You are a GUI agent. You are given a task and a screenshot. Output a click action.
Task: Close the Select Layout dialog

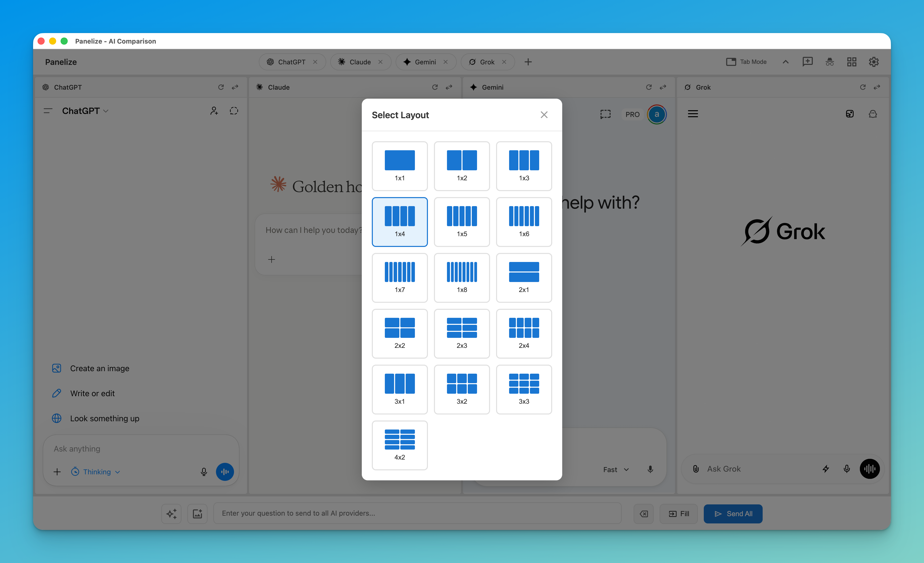click(544, 115)
